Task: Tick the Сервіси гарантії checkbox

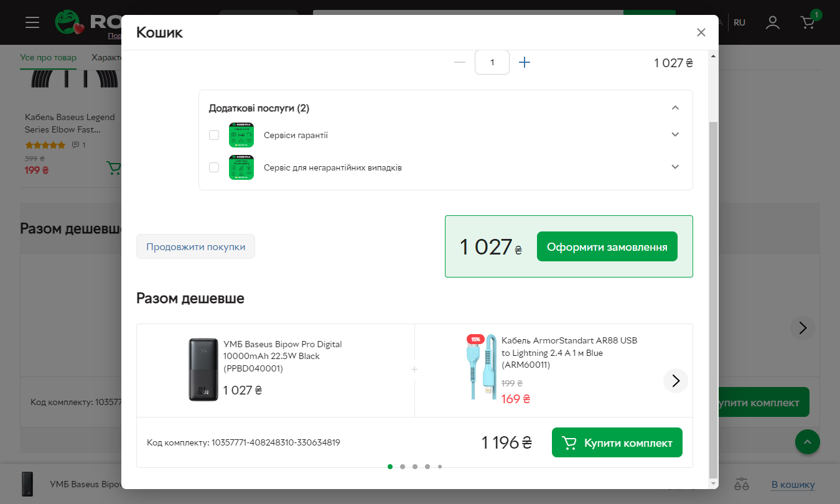Action: coord(214,135)
